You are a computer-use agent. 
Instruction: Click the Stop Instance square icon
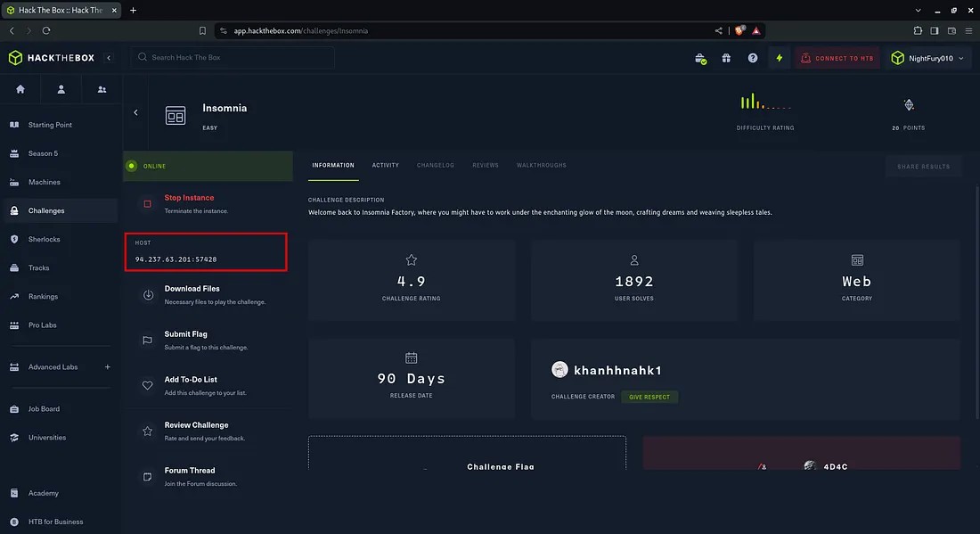point(148,203)
